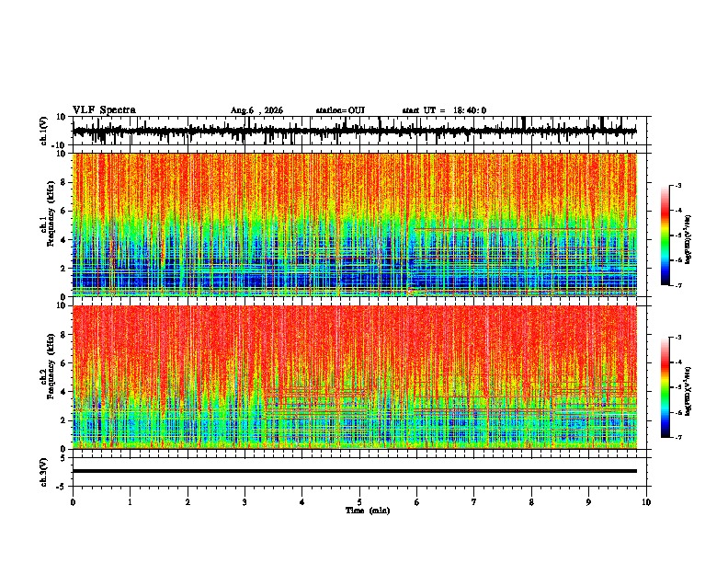Click inside the ch.1 spectrogram panel
The image size is (728, 563).
(354, 224)
